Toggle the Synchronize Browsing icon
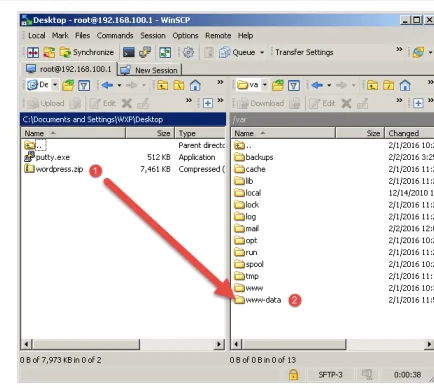The width and height of the screenshot is (434, 388). (x=165, y=52)
